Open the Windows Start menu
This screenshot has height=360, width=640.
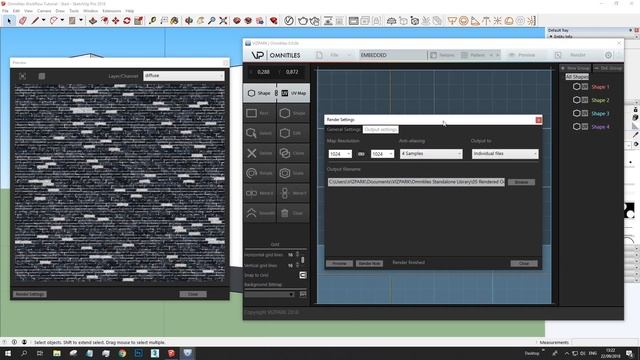tap(8, 353)
